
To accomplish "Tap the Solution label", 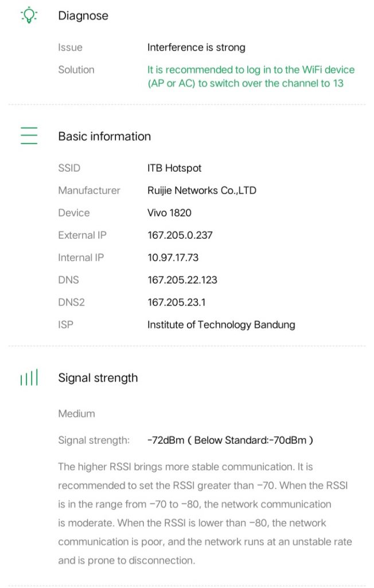I will tap(76, 70).
